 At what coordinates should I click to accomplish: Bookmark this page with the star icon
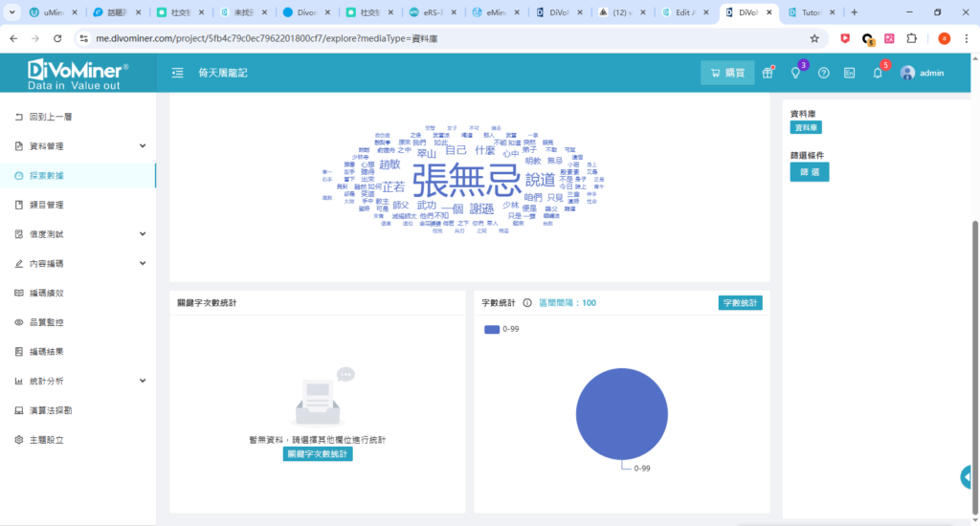pyautogui.click(x=814, y=38)
